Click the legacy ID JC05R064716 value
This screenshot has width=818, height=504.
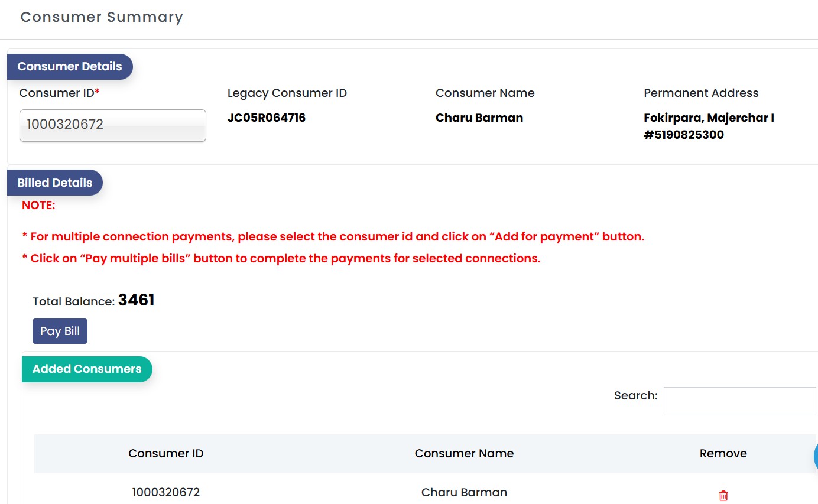tap(267, 118)
